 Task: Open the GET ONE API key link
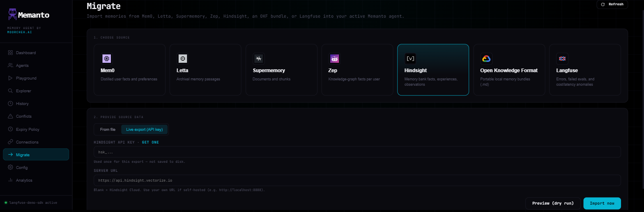point(150,142)
